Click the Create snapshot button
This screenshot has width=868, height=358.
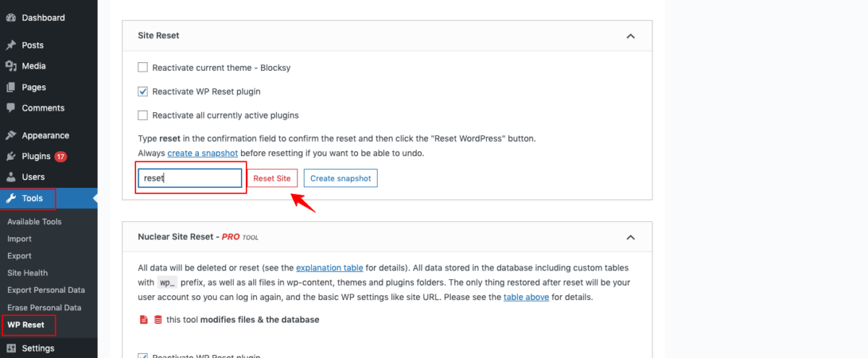[x=340, y=179]
